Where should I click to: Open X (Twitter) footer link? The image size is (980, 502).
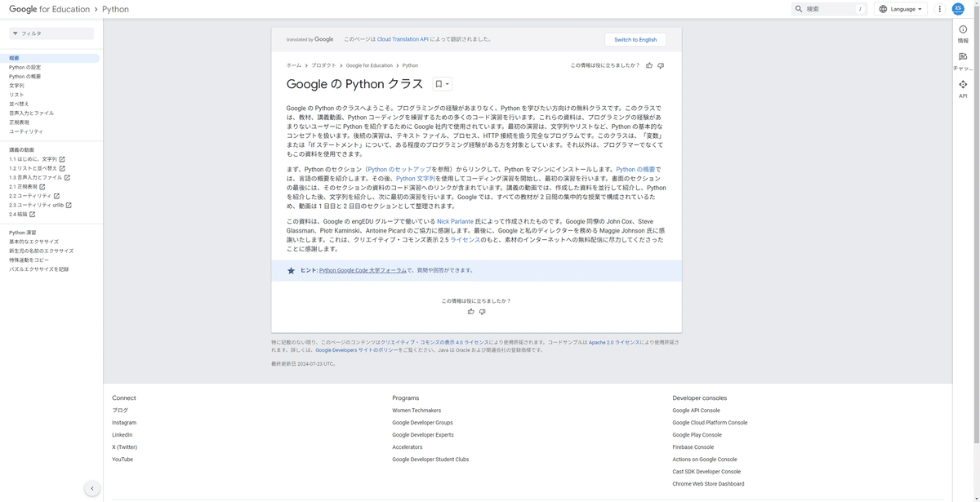(125, 447)
